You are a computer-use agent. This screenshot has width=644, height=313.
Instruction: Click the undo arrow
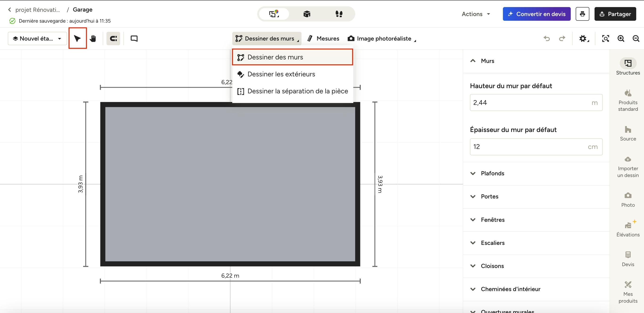coord(547,38)
